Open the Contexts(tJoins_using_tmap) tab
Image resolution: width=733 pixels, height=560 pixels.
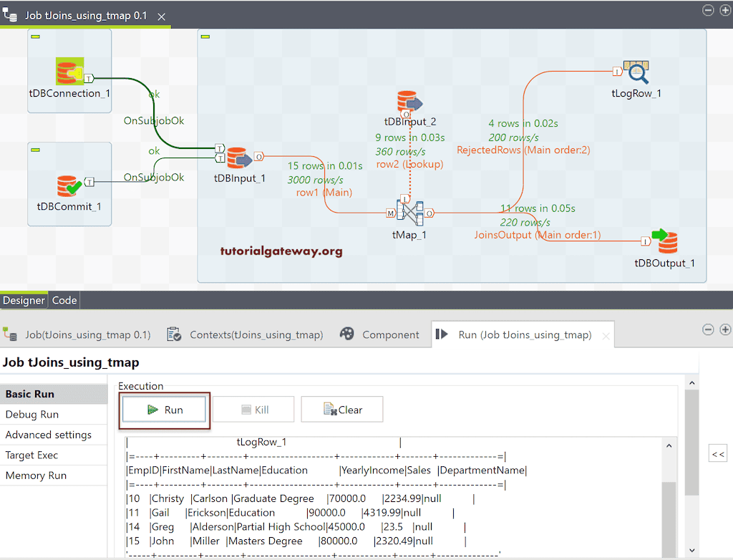pyautogui.click(x=247, y=334)
